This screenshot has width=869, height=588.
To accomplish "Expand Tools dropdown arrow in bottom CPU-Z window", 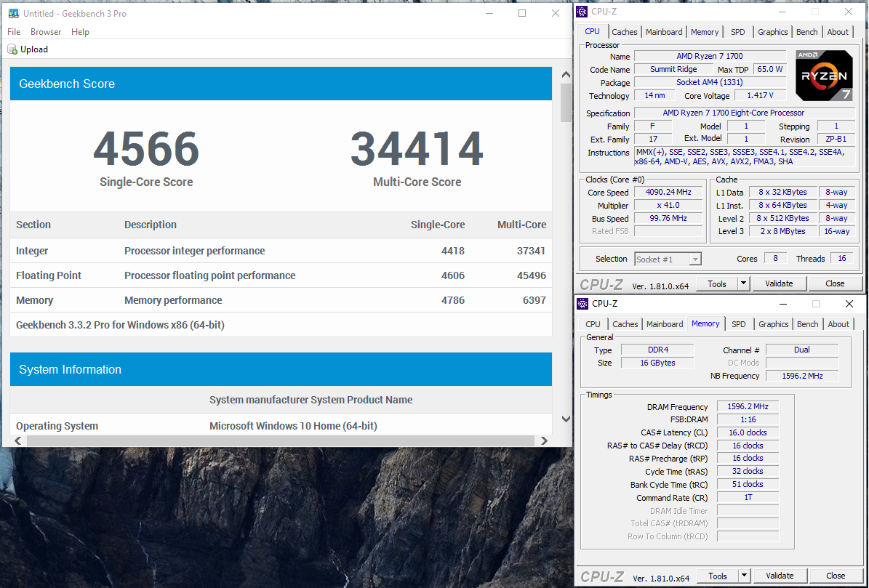I will 744,576.
